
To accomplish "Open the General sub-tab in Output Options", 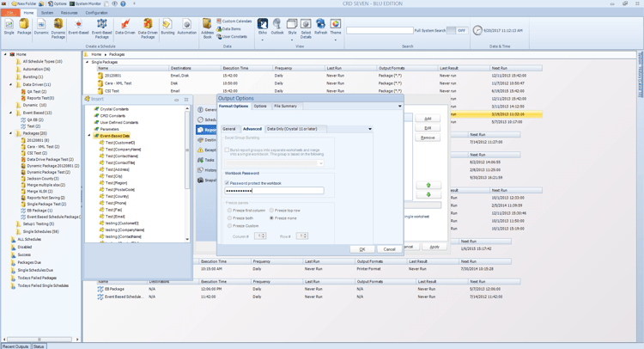I will (229, 129).
